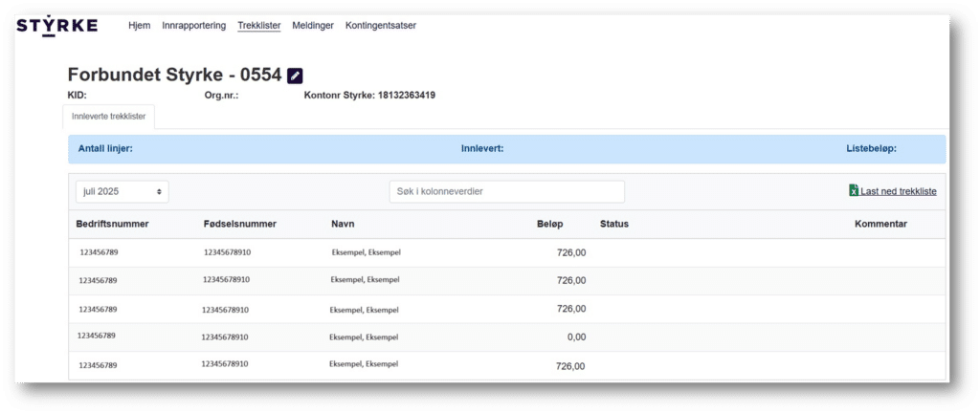Navigate to Kontingentsatser
The width and height of the screenshot is (980, 413).
click(x=380, y=26)
